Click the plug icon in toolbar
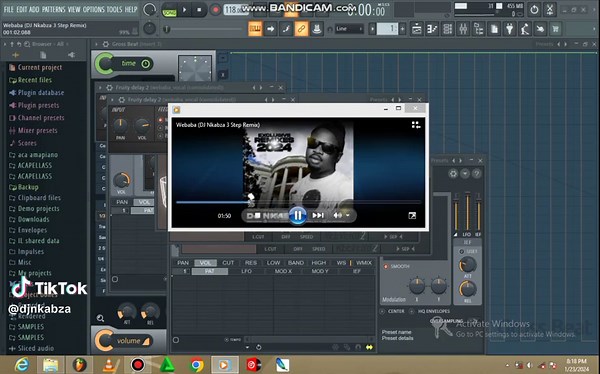Viewport: 600px width, 374px height. click(509, 29)
